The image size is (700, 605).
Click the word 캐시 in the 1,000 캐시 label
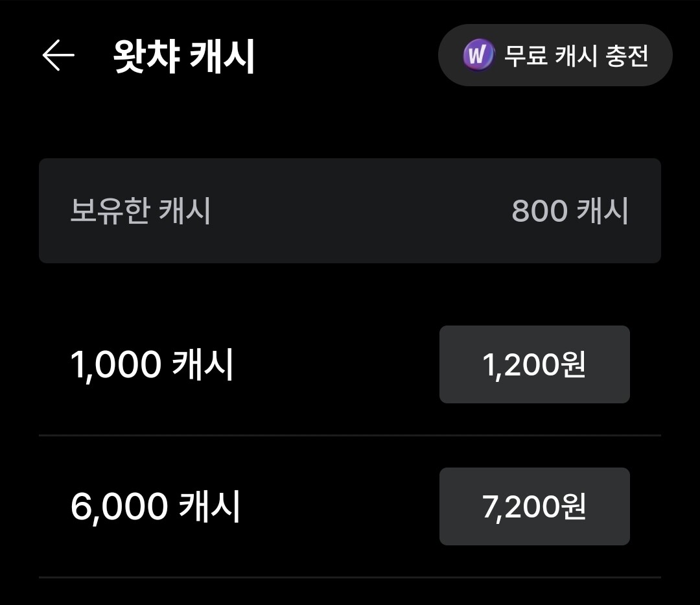click(x=202, y=365)
